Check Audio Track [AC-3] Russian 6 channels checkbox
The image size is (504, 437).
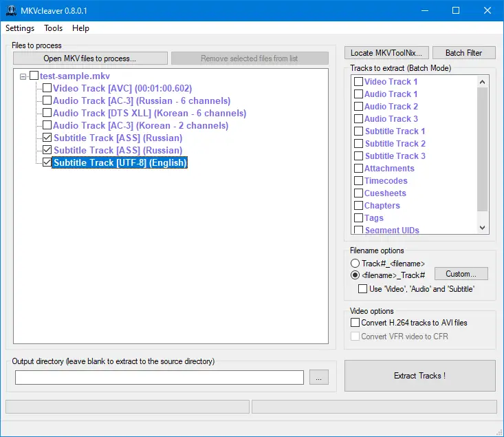pyautogui.click(x=47, y=100)
